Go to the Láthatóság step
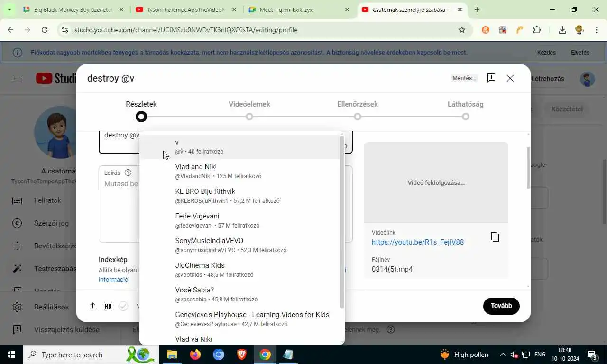607x364 pixels. (x=466, y=110)
